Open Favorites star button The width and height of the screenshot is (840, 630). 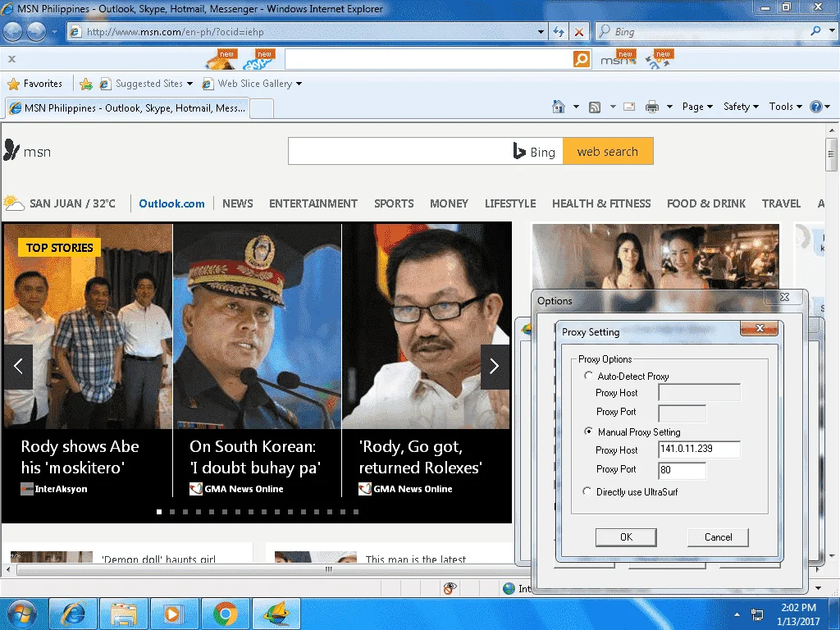pyautogui.click(x=34, y=84)
